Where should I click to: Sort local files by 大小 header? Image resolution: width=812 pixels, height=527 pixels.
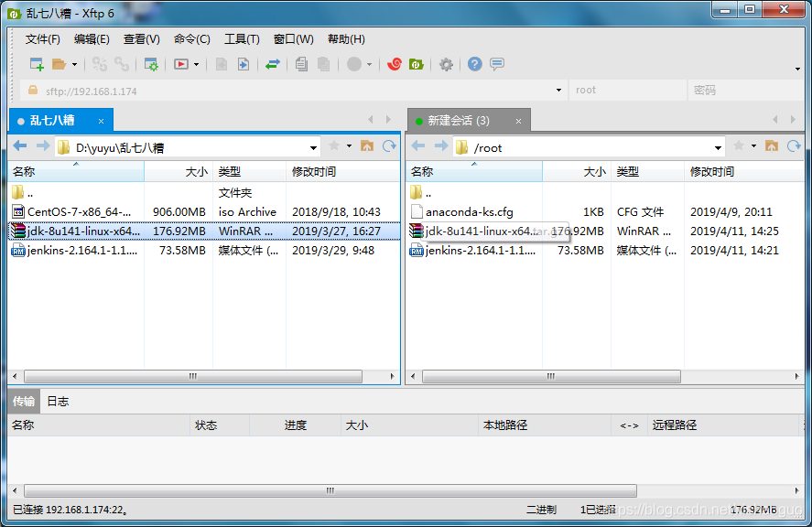(x=179, y=171)
